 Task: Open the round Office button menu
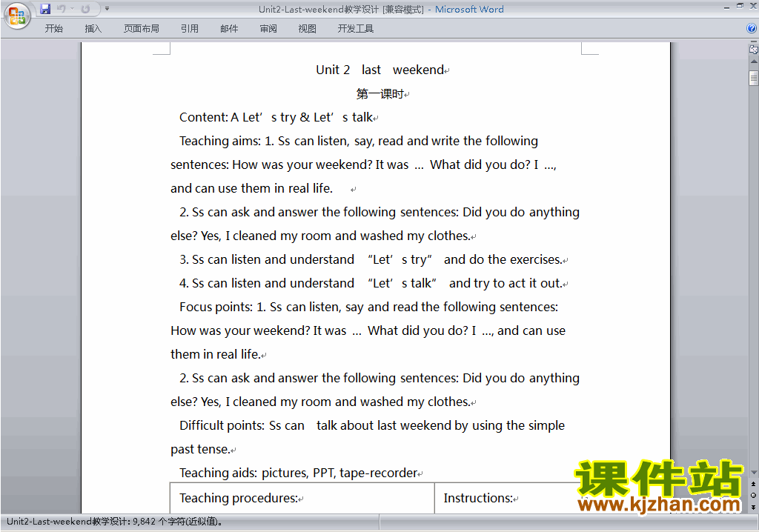tap(17, 16)
